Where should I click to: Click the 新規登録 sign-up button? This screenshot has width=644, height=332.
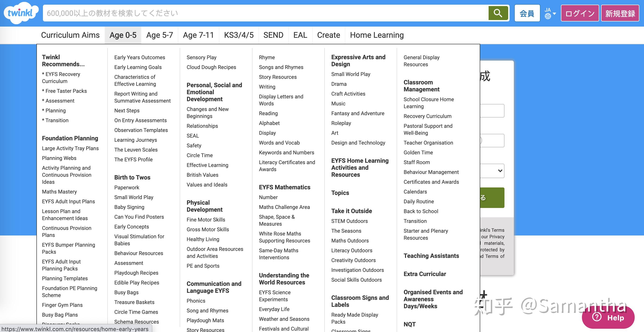tap(620, 13)
